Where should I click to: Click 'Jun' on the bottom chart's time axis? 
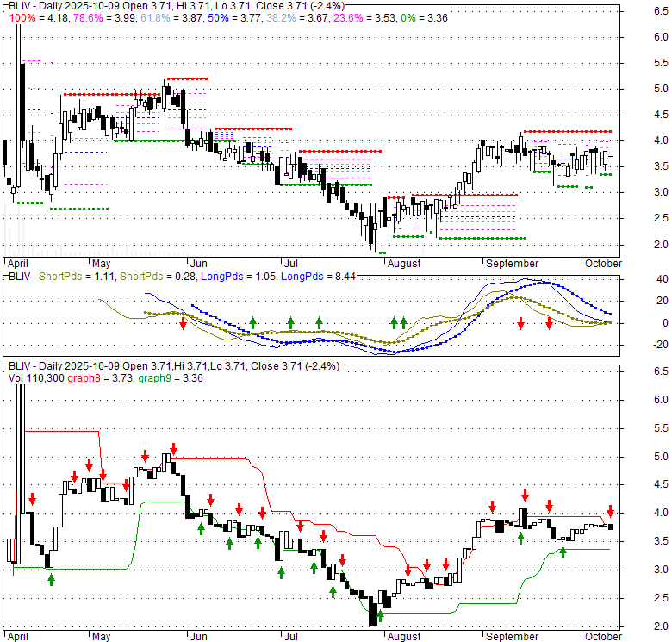tap(198, 637)
